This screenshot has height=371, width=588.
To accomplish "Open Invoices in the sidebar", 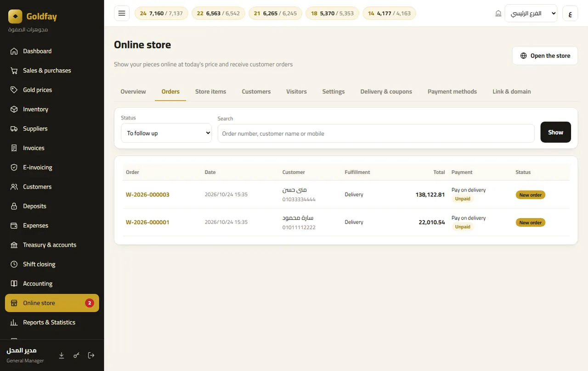I will (52, 148).
